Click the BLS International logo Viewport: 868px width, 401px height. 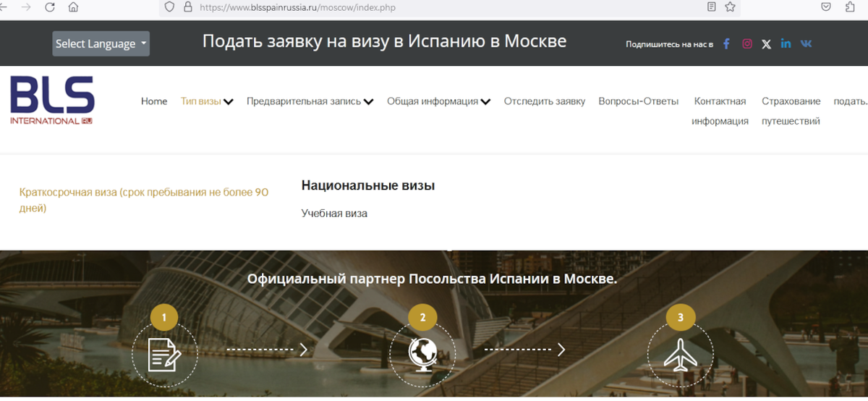pyautogui.click(x=52, y=101)
